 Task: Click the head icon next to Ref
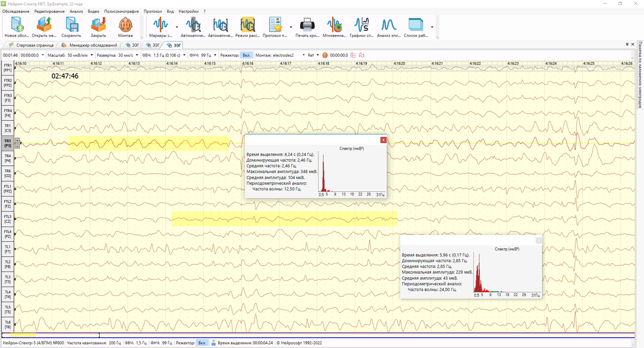(325, 55)
